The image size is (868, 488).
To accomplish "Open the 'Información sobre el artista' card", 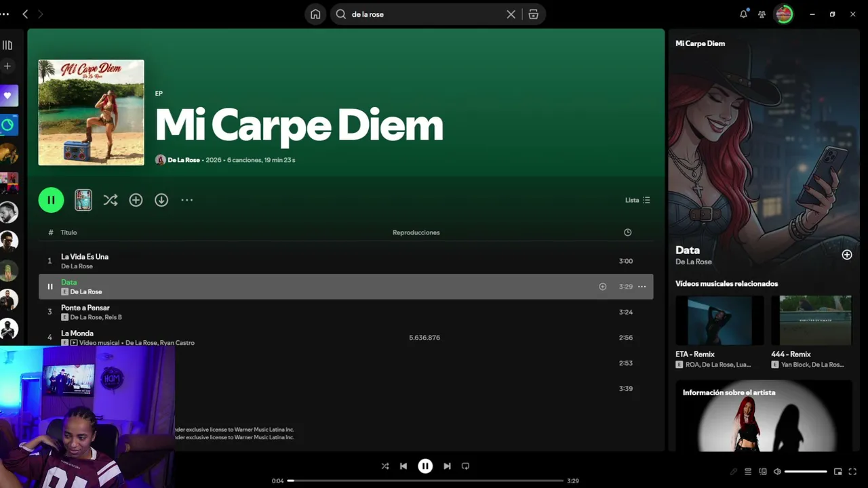I will coord(764,415).
